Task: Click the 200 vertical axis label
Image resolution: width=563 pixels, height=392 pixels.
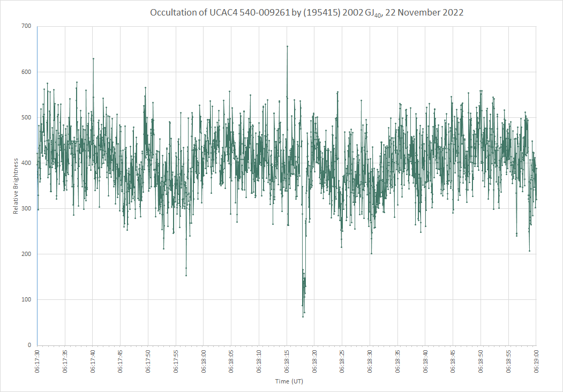Action: point(27,254)
